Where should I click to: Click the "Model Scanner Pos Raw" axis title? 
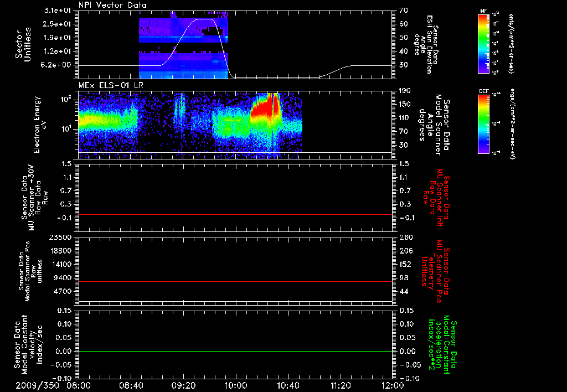(x=31, y=271)
